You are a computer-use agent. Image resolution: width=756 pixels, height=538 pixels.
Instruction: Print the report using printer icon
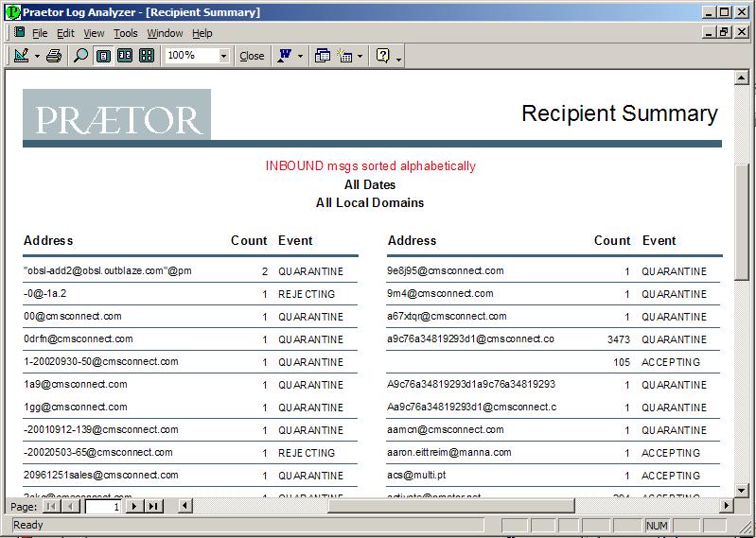[x=54, y=56]
